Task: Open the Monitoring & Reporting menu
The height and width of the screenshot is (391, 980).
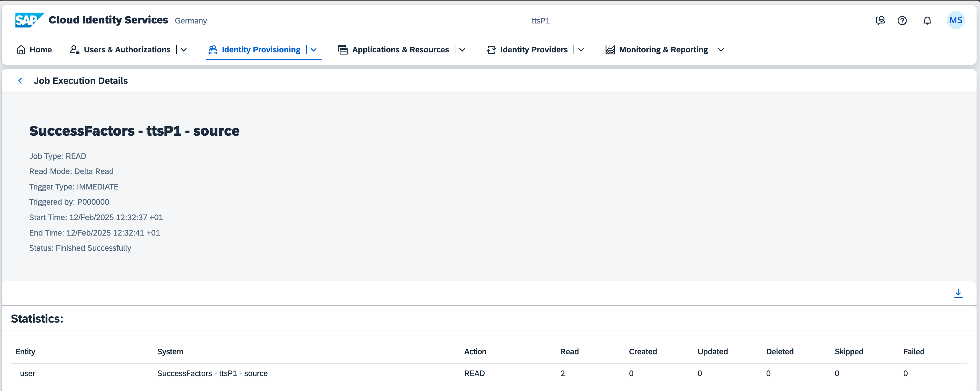Action: (663, 50)
